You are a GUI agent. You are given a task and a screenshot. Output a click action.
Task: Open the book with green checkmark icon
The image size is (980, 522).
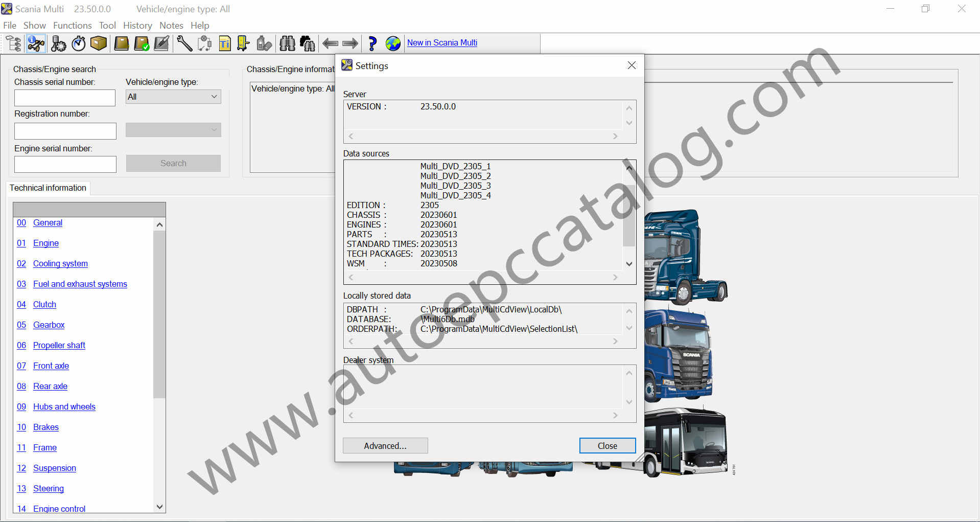[x=142, y=43]
